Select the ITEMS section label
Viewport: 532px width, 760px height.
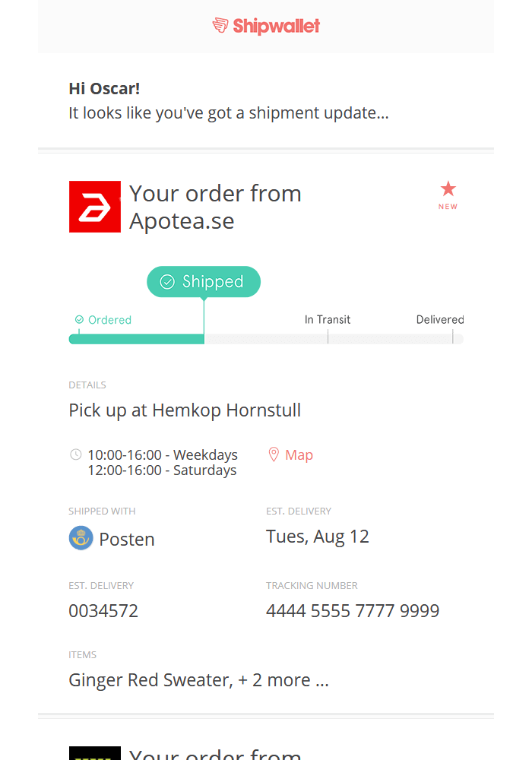82,654
